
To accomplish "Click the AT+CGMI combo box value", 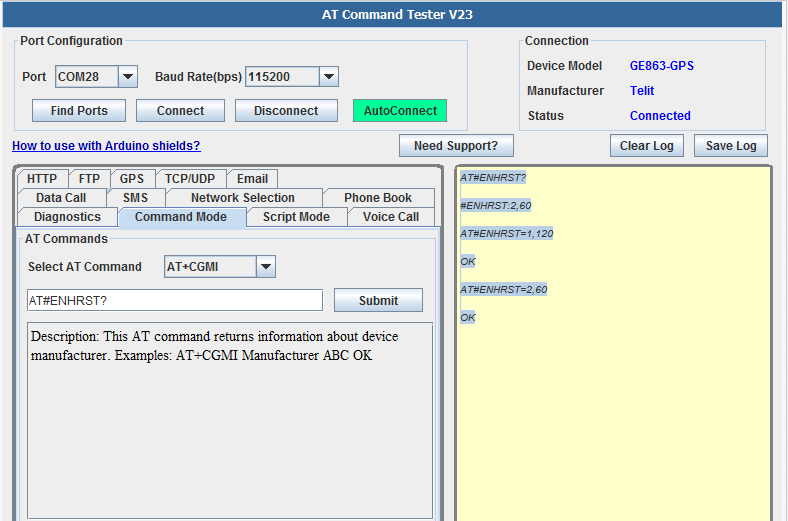I will click(x=210, y=267).
